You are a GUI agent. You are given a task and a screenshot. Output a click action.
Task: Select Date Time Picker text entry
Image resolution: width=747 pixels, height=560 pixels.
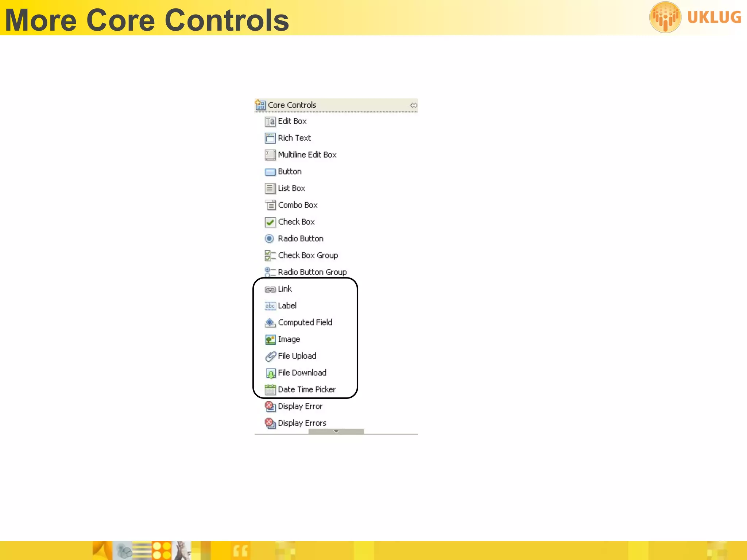pyautogui.click(x=307, y=390)
